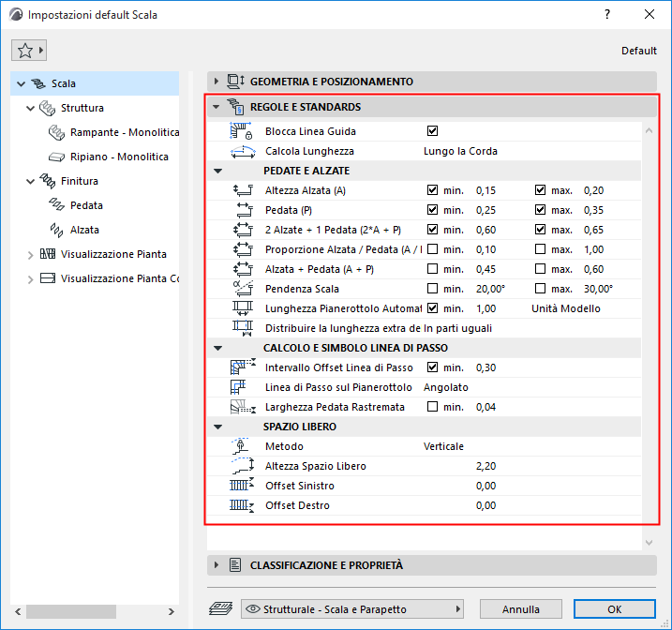672x630 pixels.
Task: Click the Calcola Lunghezza icon
Action: (243, 151)
